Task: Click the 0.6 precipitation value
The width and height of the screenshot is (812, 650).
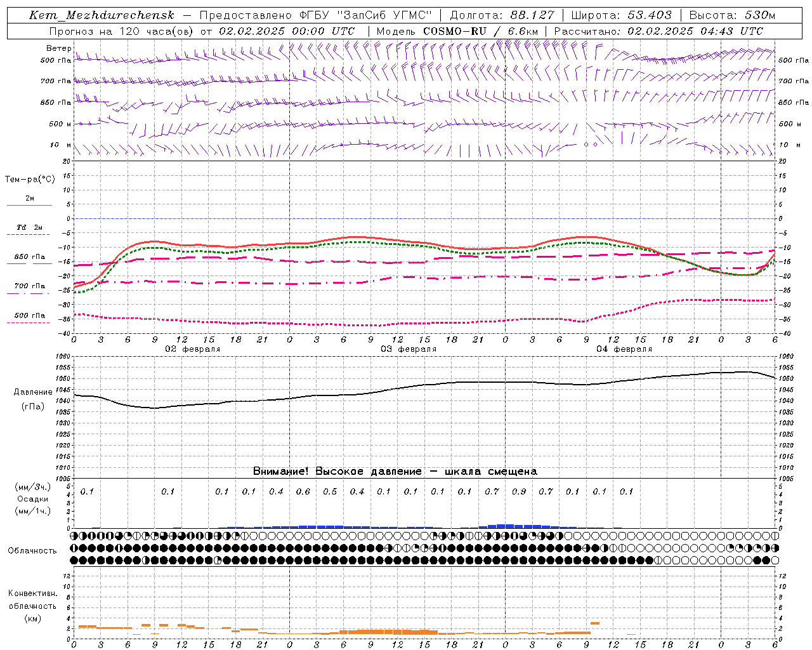Action: 303,491
